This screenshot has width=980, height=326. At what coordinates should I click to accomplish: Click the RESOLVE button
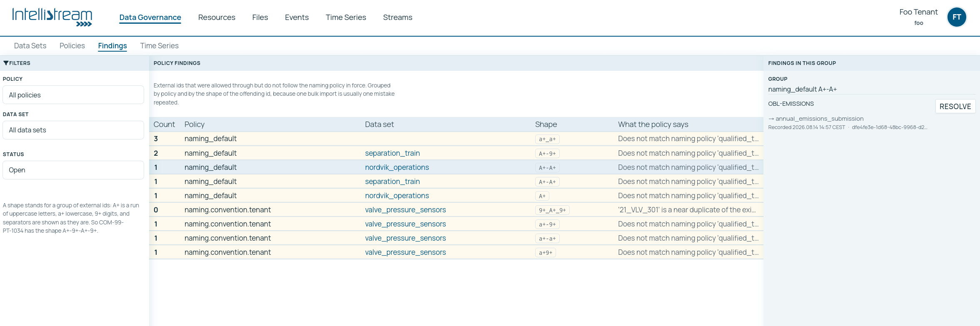point(955,106)
